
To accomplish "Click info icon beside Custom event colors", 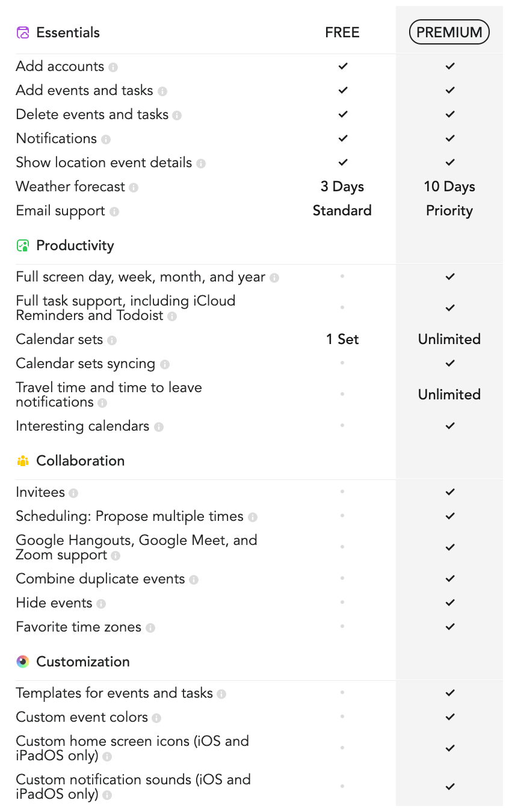I will point(156,718).
